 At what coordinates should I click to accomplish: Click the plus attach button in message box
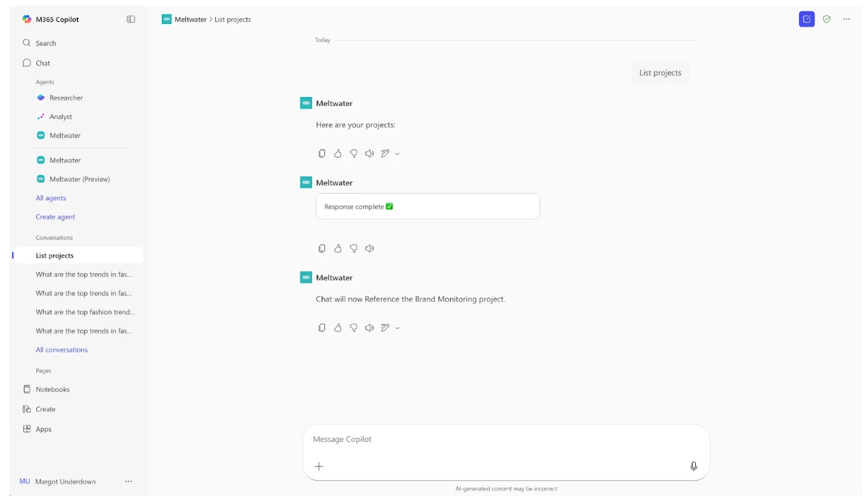[319, 466]
